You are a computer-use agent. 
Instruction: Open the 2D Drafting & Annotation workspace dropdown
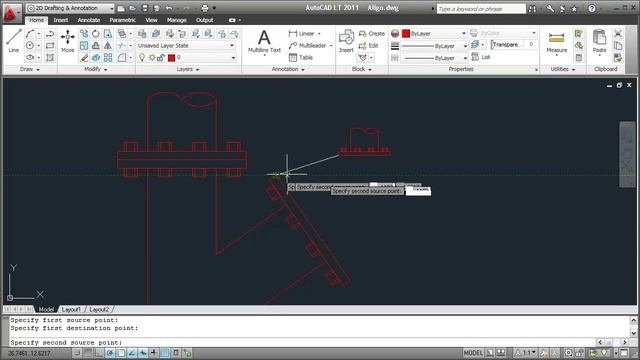coord(70,8)
